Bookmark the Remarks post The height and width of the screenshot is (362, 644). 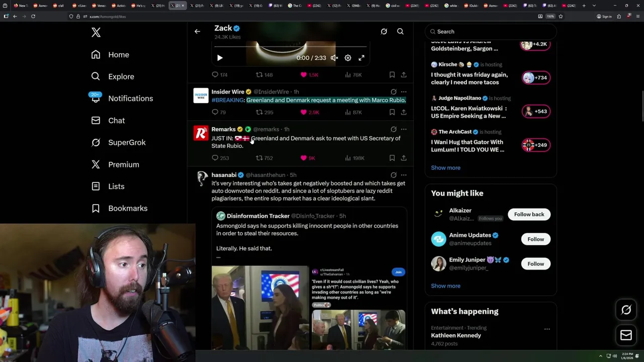392,158
